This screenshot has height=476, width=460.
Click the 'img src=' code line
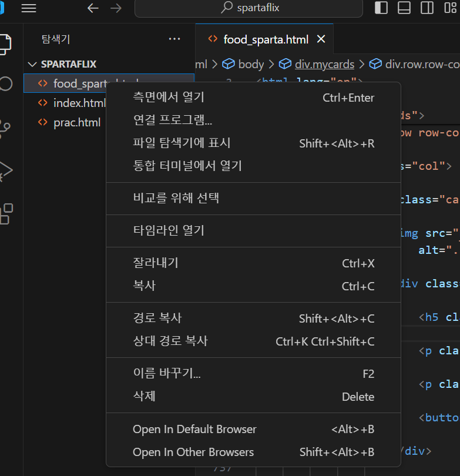click(429, 233)
